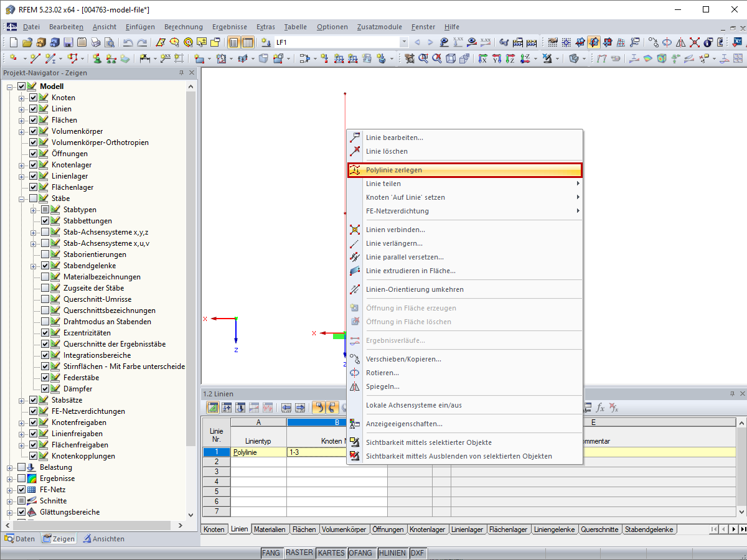The image size is (747, 560).
Task: Choose Polylinie zerlegen from context menu
Action: (x=464, y=170)
